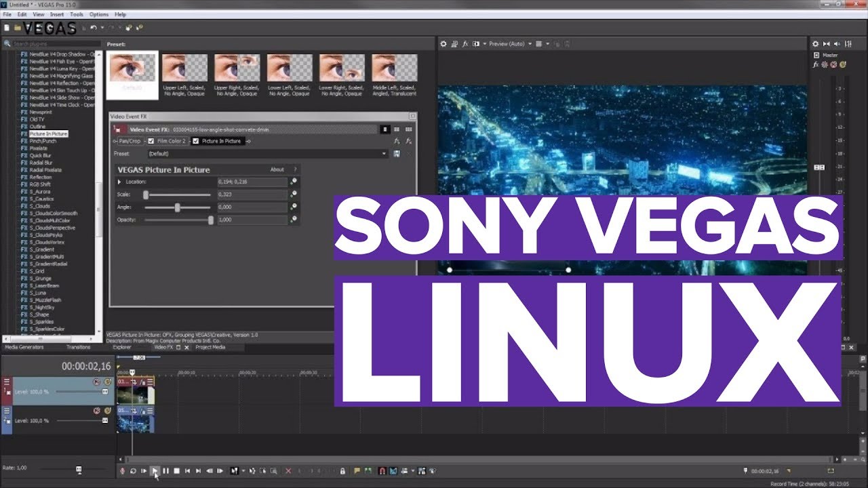
Task: Step to the previous frame
Action: coord(210,471)
